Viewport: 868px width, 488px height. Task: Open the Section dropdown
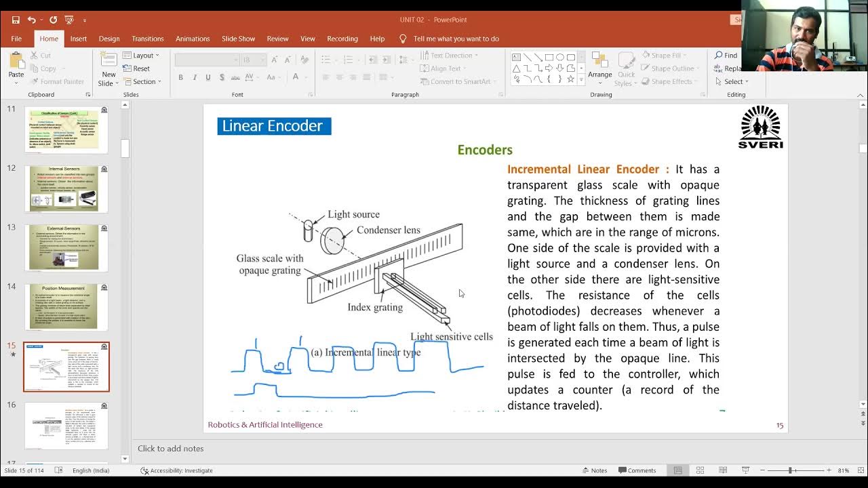tap(142, 81)
